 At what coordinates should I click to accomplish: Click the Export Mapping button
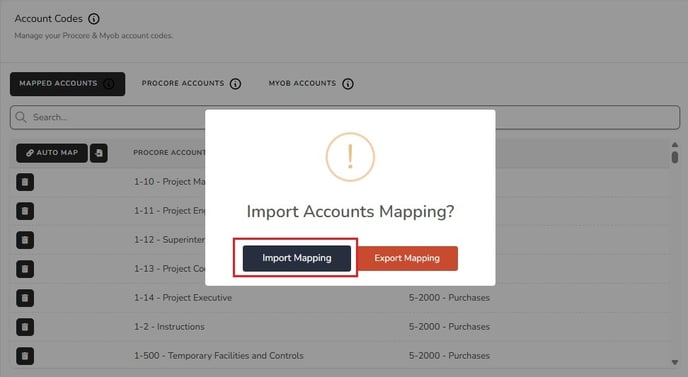pyautogui.click(x=407, y=258)
